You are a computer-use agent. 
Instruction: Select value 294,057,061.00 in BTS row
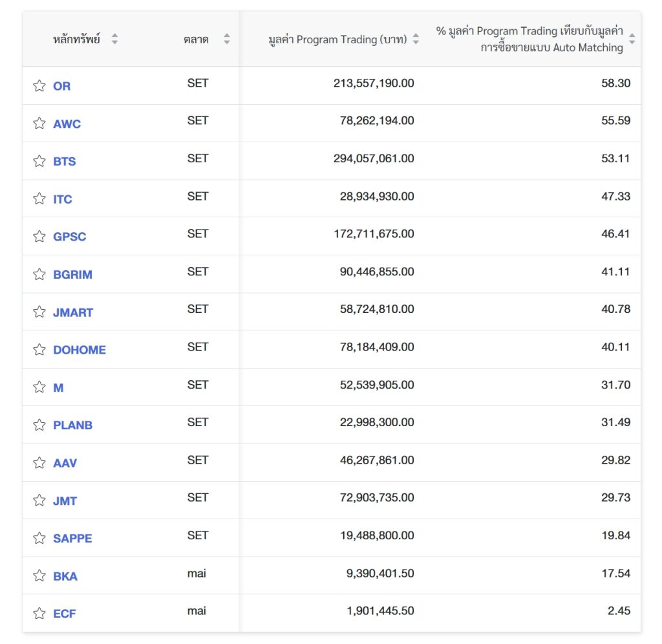click(374, 158)
